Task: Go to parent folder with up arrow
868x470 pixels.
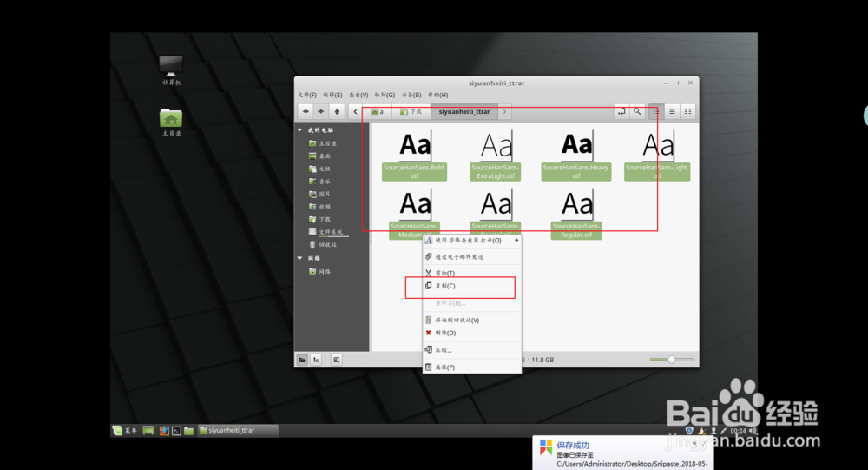Action: [x=337, y=111]
